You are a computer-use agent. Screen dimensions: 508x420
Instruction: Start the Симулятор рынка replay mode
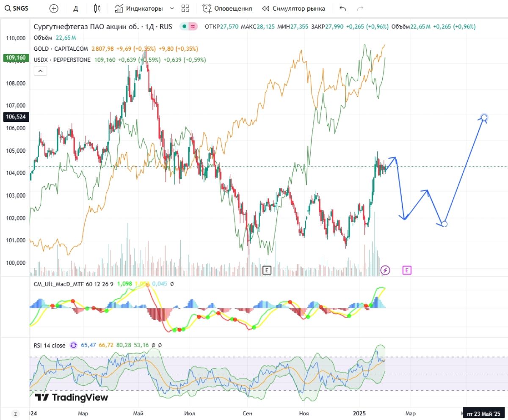293,8
